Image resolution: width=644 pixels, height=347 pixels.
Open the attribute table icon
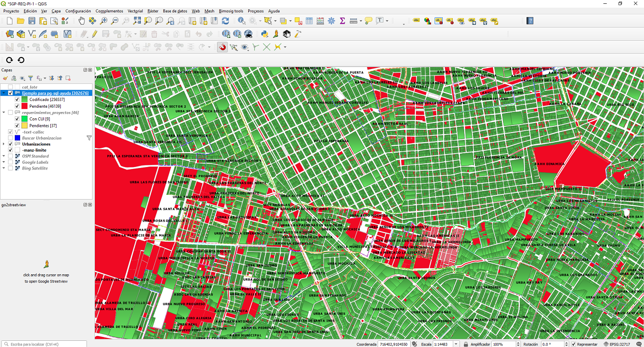click(x=309, y=21)
